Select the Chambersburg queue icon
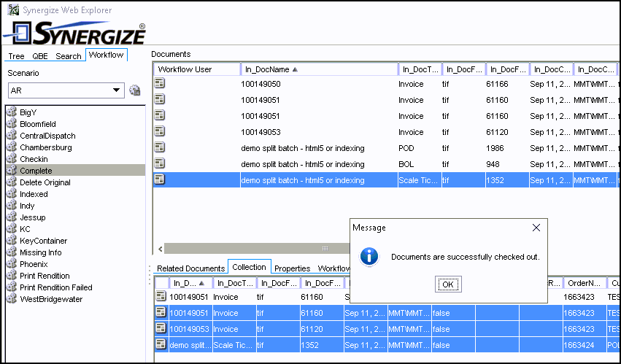The image size is (621, 364). [12, 147]
